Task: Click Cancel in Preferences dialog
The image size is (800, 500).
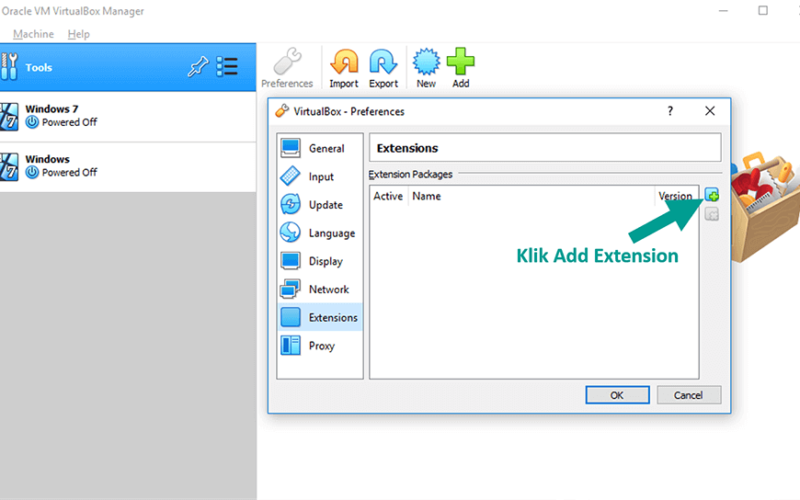Action: click(689, 395)
